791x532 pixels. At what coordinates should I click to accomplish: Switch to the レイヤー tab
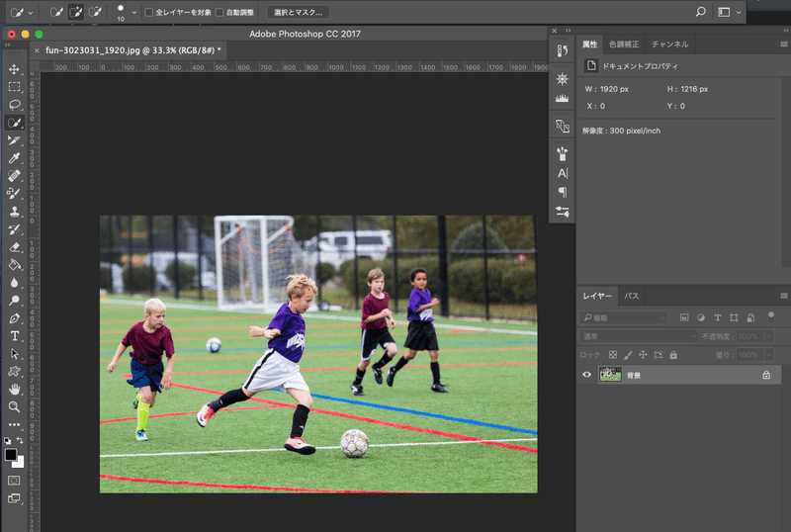click(597, 296)
